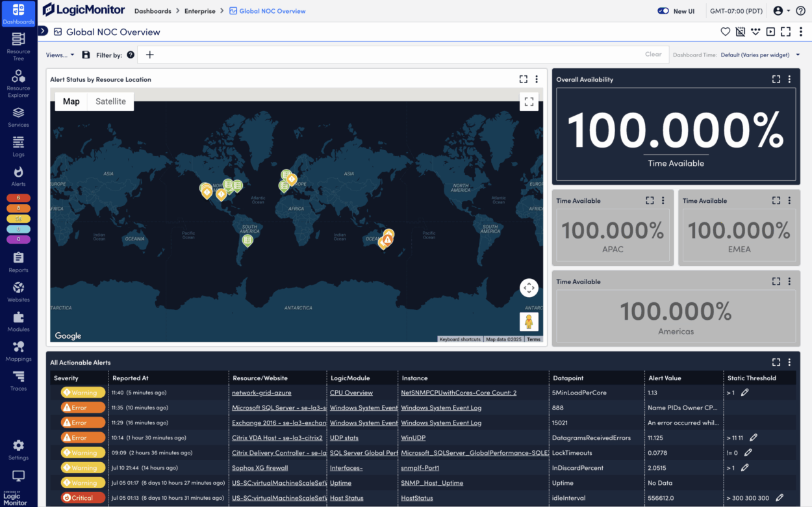
Task: Expand the APAC Time Available widget
Action: (x=650, y=201)
